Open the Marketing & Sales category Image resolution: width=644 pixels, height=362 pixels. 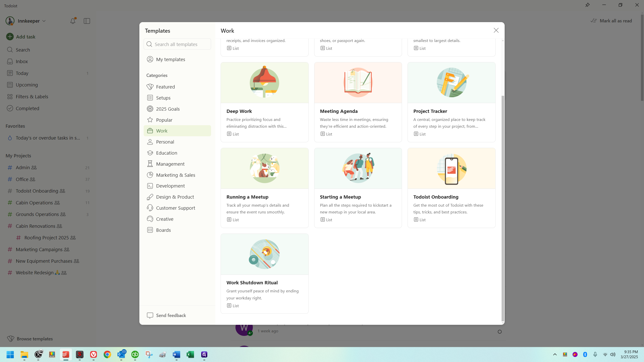[x=177, y=175]
